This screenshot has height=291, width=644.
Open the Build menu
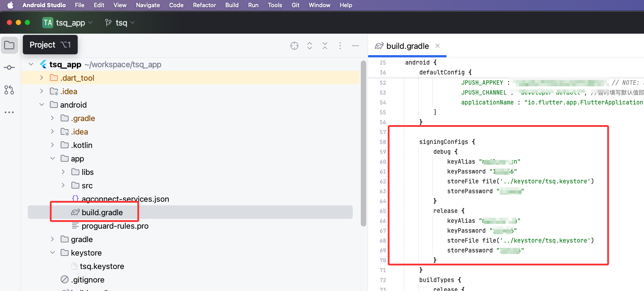pyautogui.click(x=232, y=5)
